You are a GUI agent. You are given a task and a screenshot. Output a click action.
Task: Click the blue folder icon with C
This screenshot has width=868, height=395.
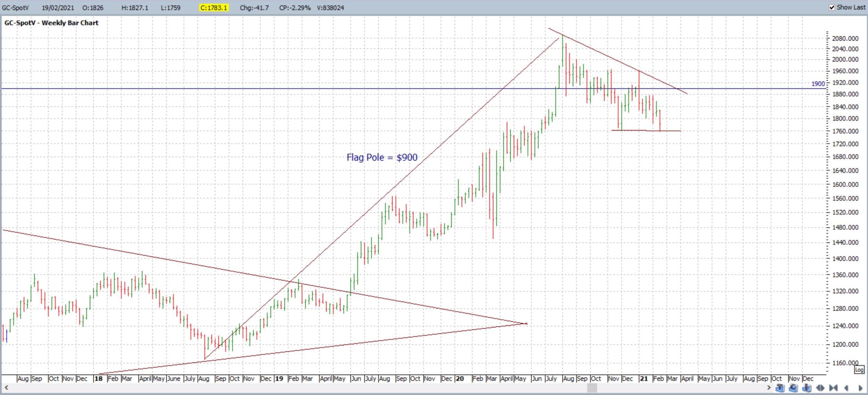click(793, 387)
